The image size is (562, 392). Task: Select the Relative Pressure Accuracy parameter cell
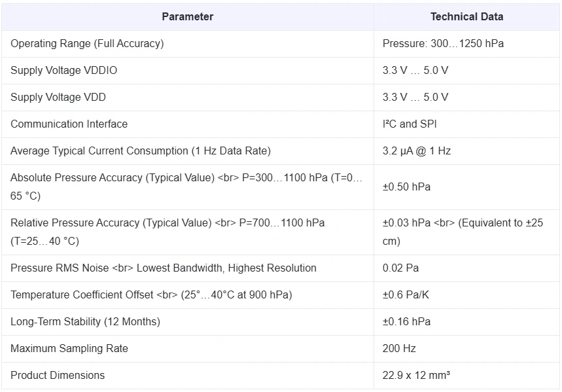click(167, 232)
